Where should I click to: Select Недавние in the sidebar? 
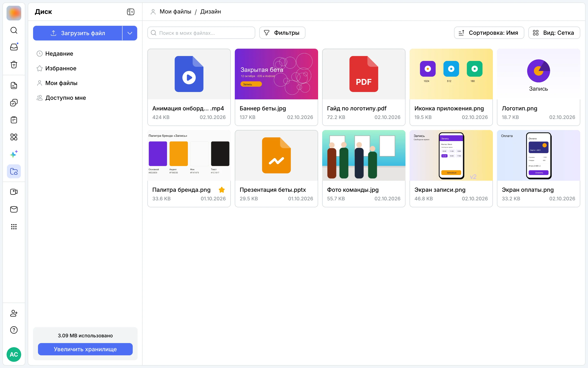[85, 54]
